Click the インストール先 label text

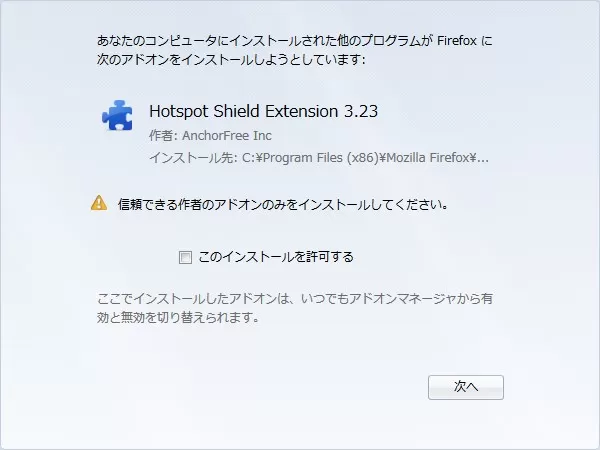click(193, 158)
